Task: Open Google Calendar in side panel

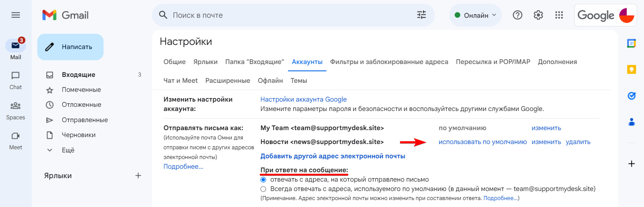Action: [631, 43]
